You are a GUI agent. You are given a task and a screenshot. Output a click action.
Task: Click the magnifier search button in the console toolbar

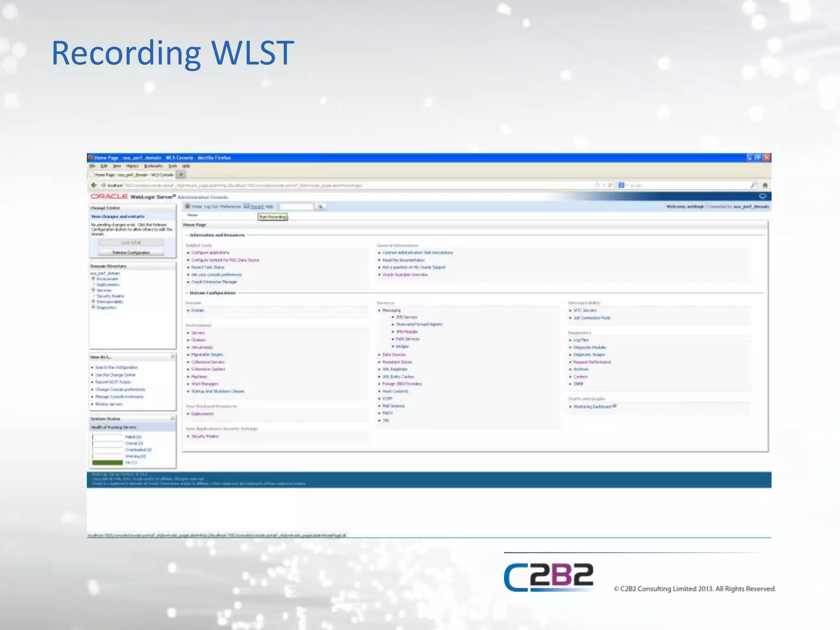point(320,207)
